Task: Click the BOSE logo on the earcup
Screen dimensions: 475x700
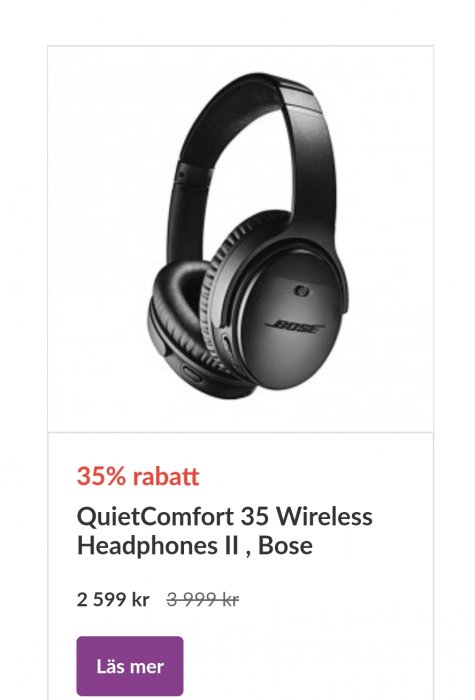Action: (296, 327)
